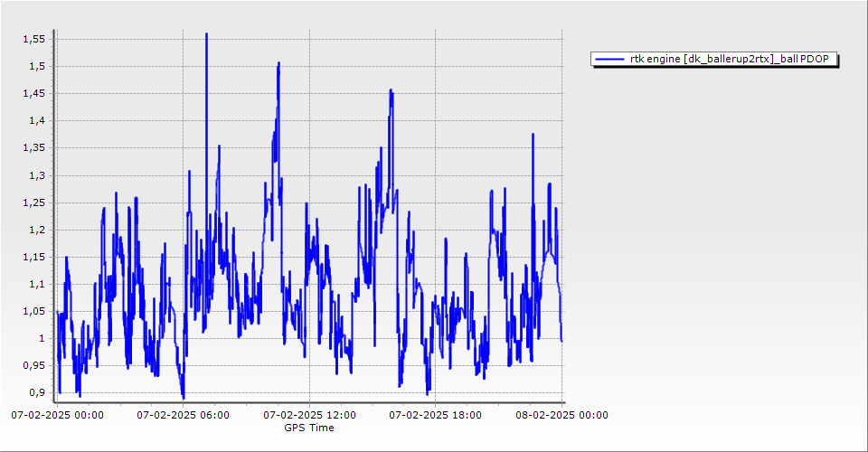Click x-axis label '07-02-2025 18:00'
The image size is (868, 452).
[435, 415]
